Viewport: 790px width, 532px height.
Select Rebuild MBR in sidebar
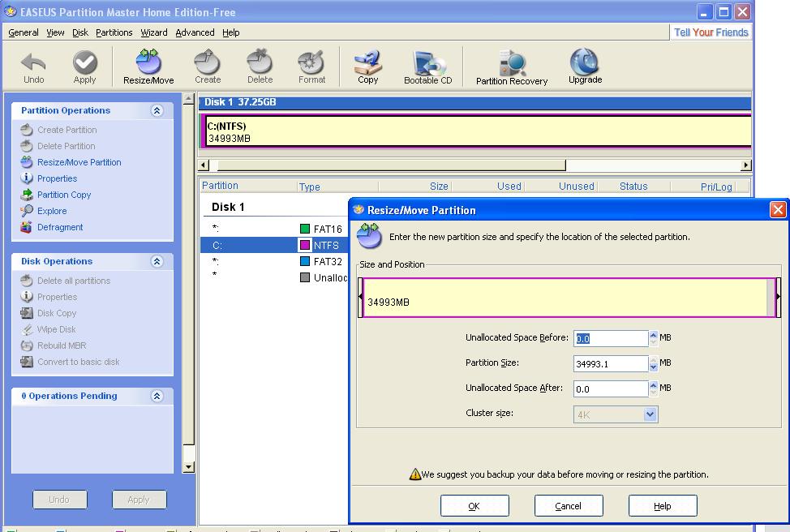pyautogui.click(x=54, y=345)
